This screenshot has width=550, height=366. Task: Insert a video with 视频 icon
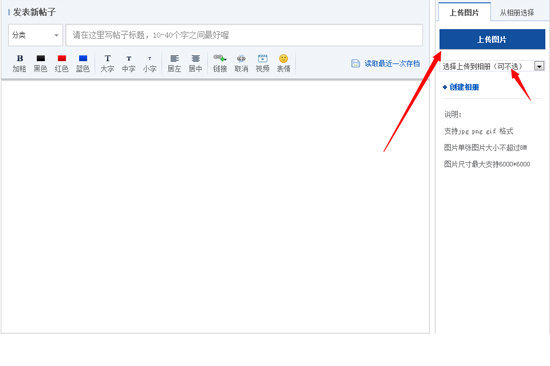262,63
